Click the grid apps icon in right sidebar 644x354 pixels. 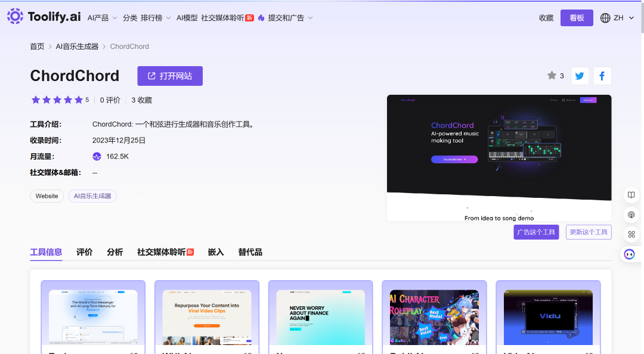[631, 234]
